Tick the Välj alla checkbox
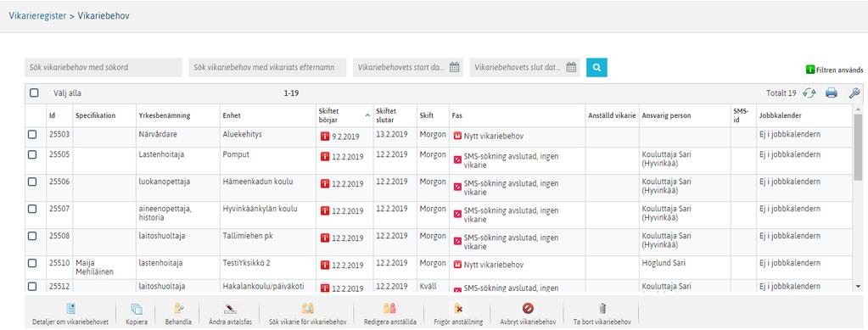 (34, 93)
